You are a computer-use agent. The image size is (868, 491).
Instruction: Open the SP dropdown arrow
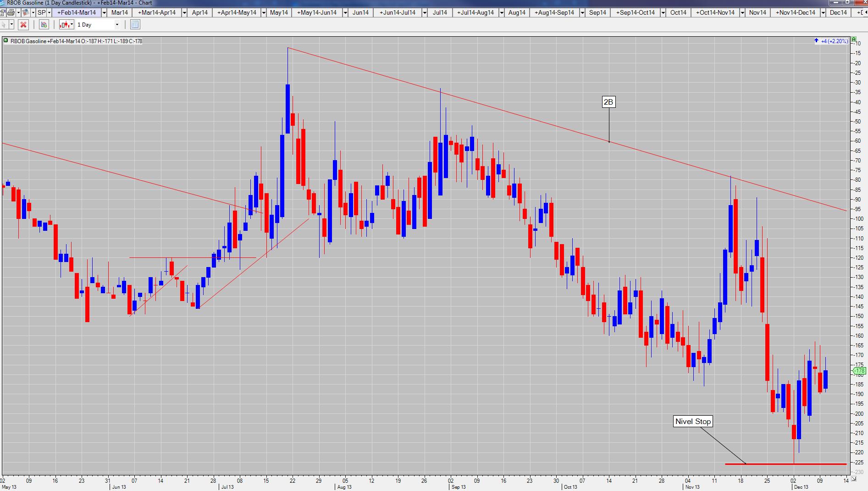(x=49, y=12)
